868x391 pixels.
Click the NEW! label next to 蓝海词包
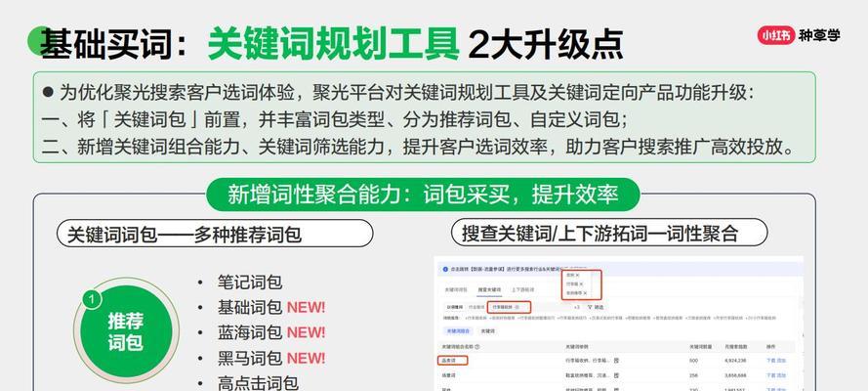307,333
